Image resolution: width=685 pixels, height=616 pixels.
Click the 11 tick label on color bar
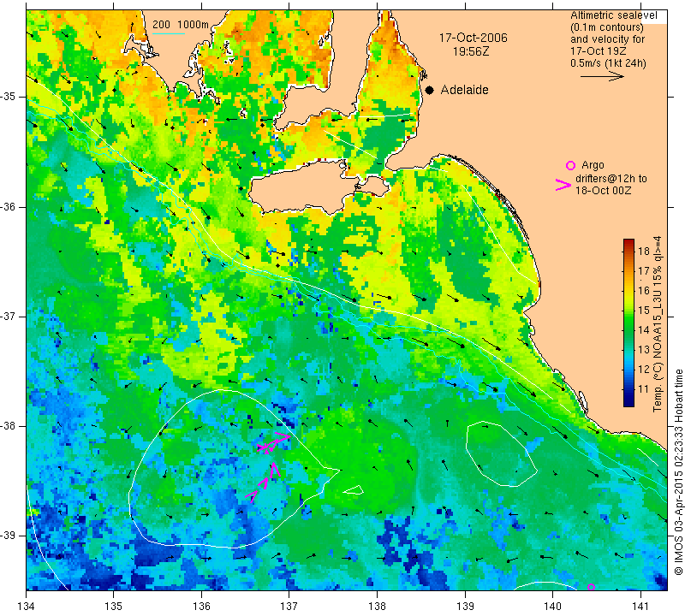(644, 388)
